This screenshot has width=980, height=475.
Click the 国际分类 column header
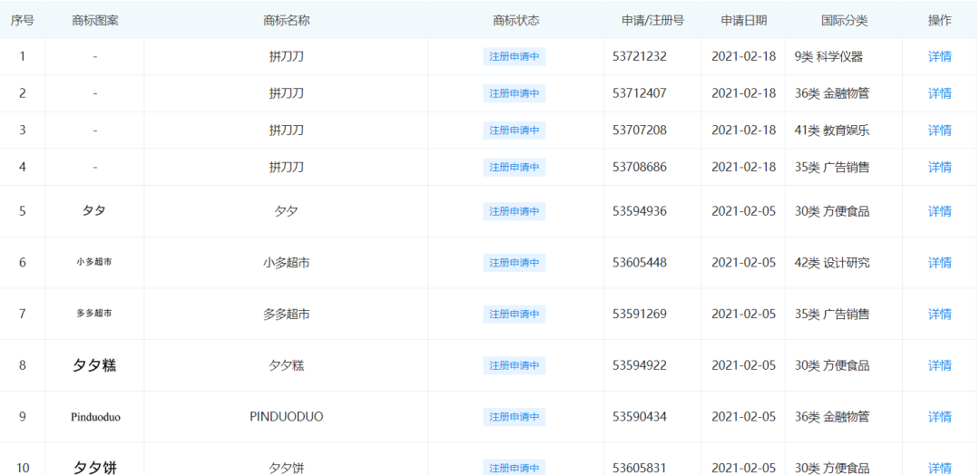845,21
